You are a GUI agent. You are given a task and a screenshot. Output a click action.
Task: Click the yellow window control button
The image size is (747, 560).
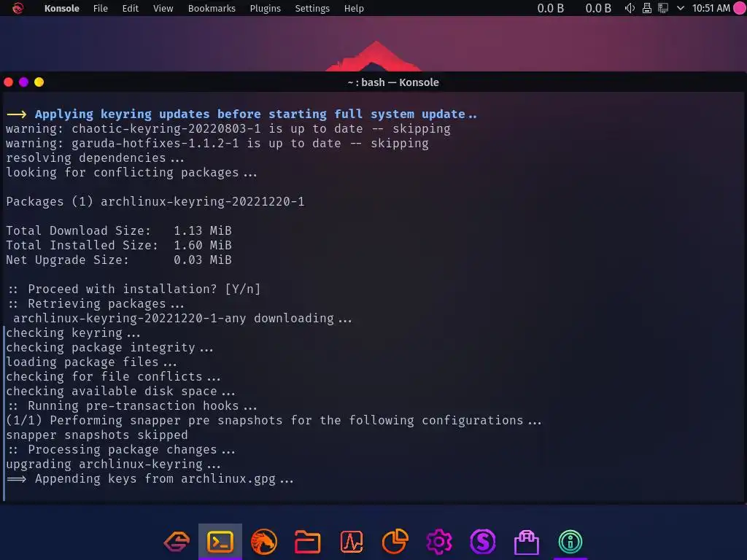(x=39, y=82)
